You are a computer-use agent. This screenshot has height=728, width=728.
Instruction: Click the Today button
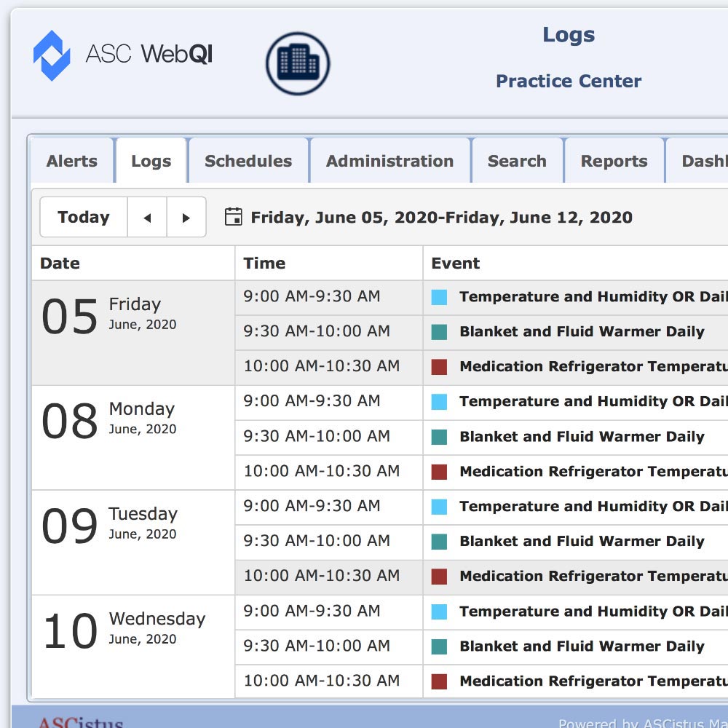[x=84, y=217]
